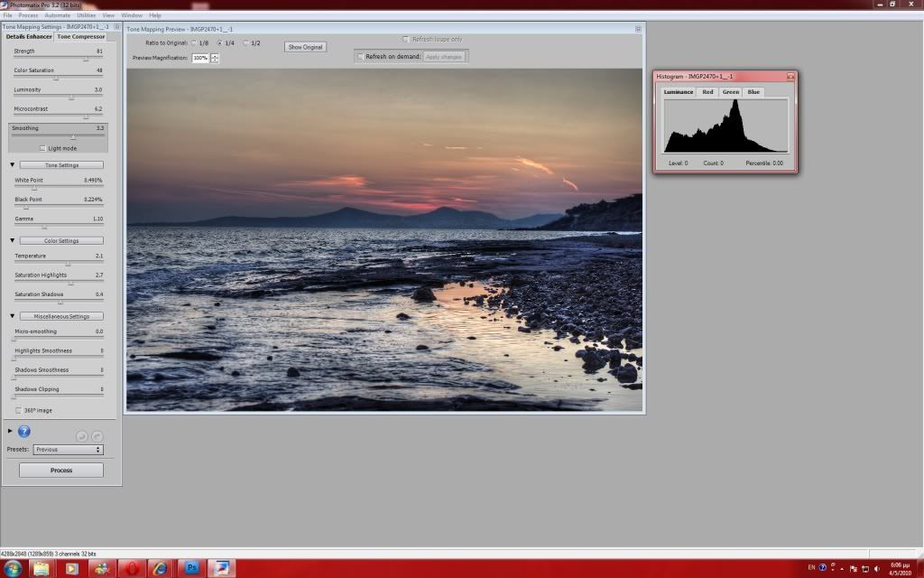Collapse the Color Settings section
Screen dimensions: 924x578
12,241
